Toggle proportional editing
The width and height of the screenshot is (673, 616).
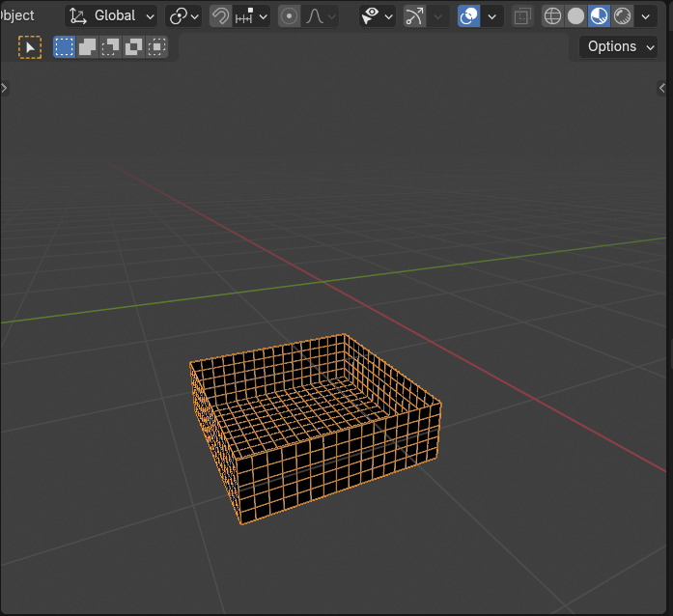tap(290, 16)
